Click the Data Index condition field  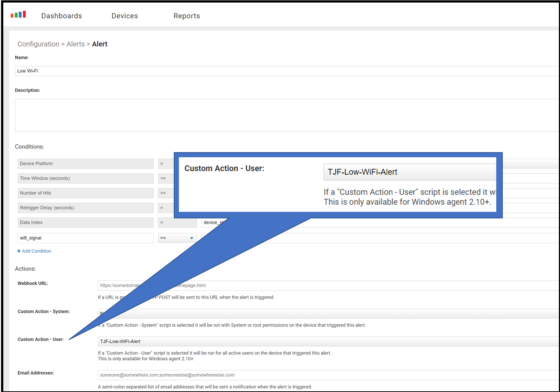[x=85, y=222]
